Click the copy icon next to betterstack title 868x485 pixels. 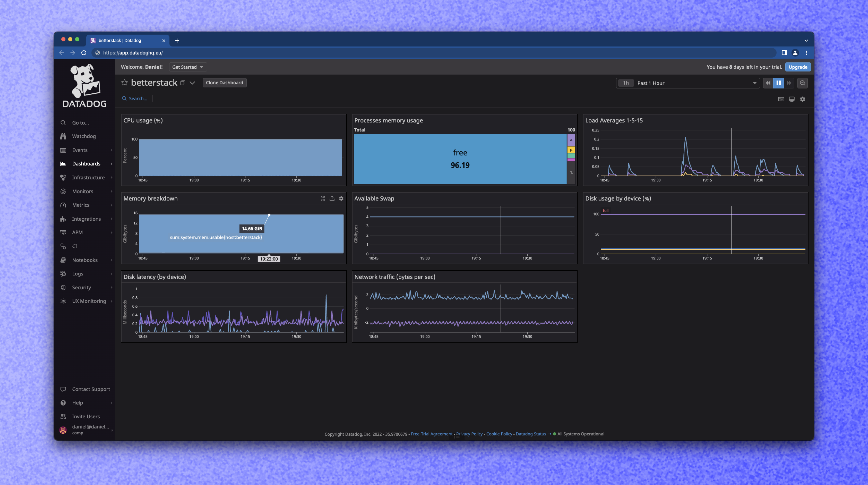[183, 83]
